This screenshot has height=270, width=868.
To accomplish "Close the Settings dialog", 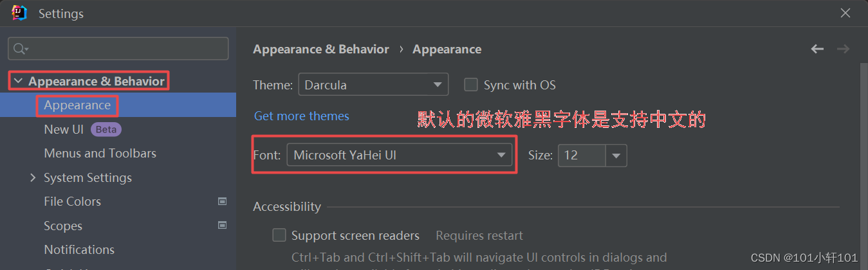I will point(845,14).
